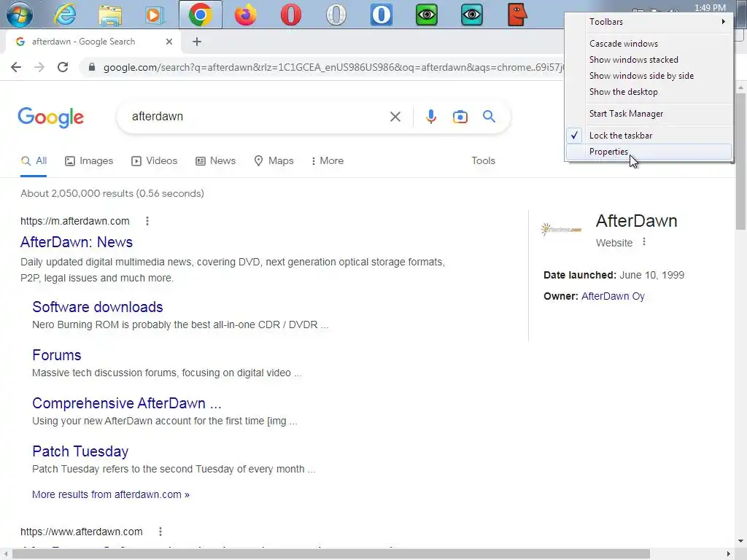Start voice search with microphone icon
This screenshot has height=560, width=747.
pos(430,117)
